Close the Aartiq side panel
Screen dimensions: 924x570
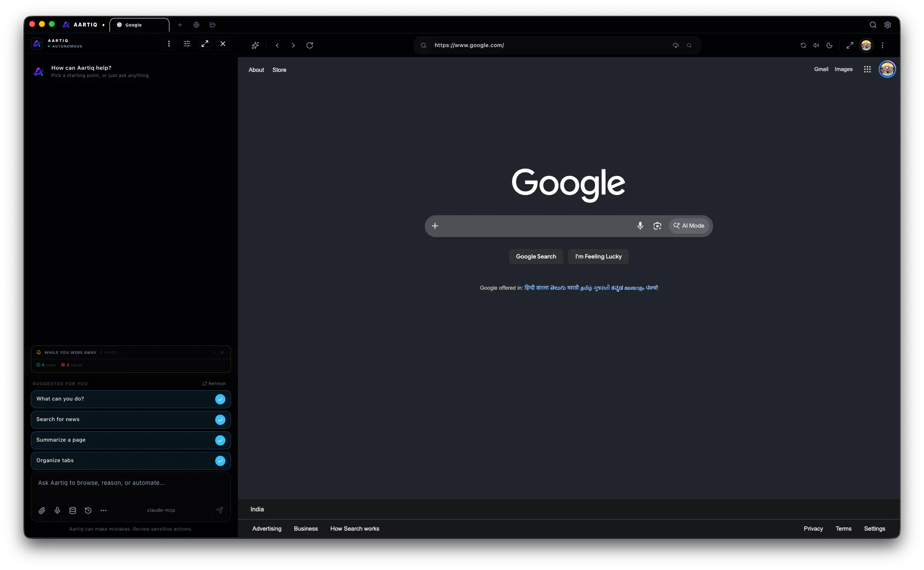pos(223,44)
